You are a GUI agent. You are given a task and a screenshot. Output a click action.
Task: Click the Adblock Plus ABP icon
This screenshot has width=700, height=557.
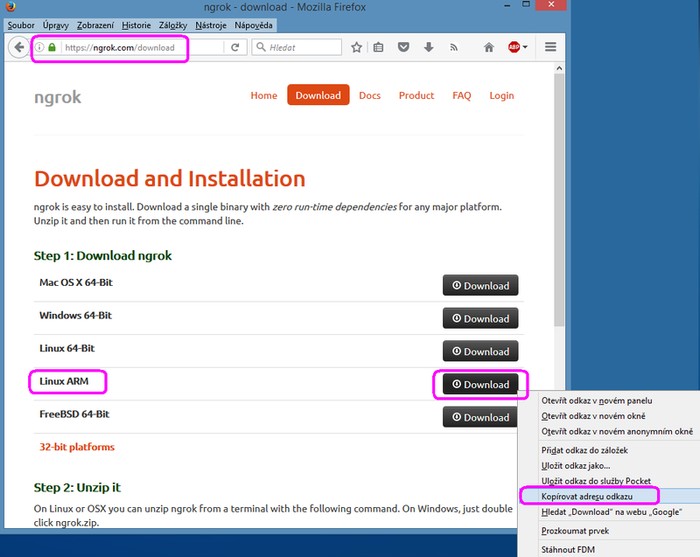(514, 47)
